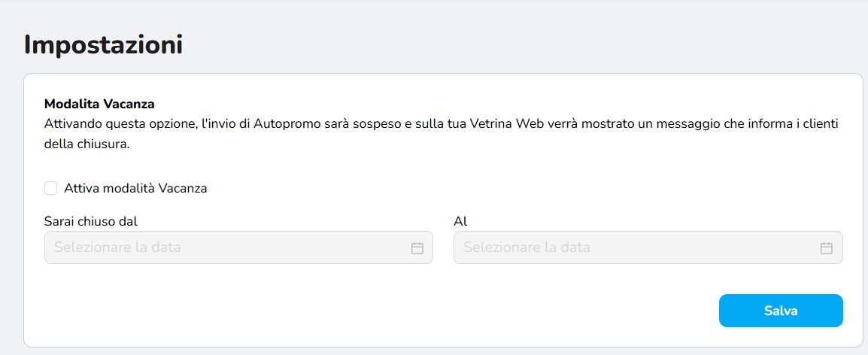Click the Impostazioni page heading
Viewport: 868px width, 355px height.
[x=104, y=45]
